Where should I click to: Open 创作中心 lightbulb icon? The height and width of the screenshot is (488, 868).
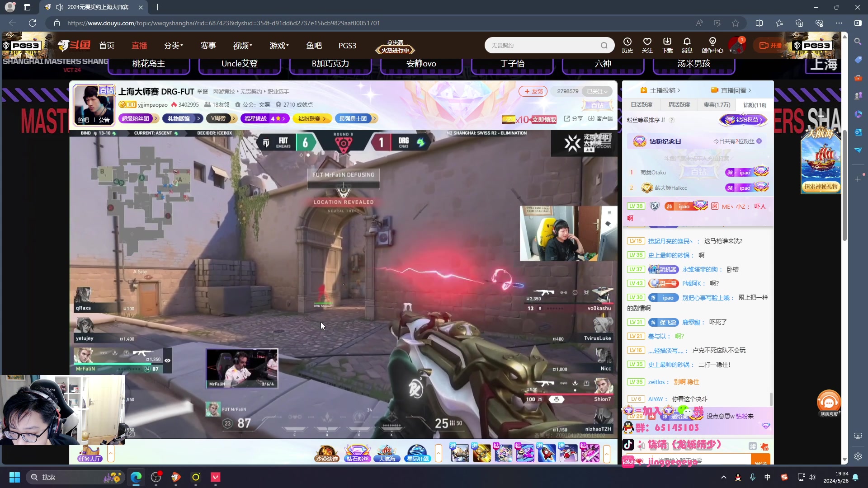coord(712,45)
